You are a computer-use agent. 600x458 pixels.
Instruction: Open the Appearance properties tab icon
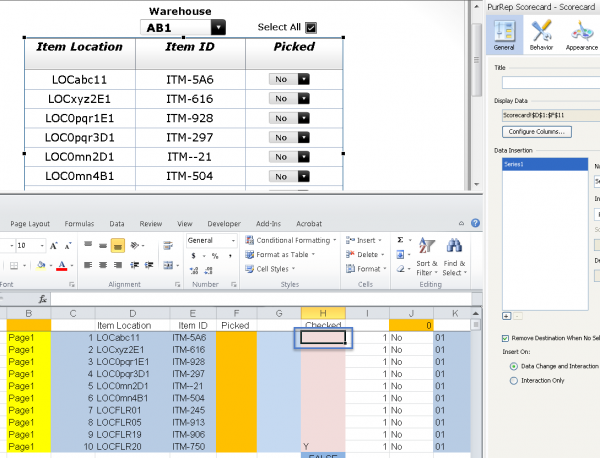click(x=582, y=35)
